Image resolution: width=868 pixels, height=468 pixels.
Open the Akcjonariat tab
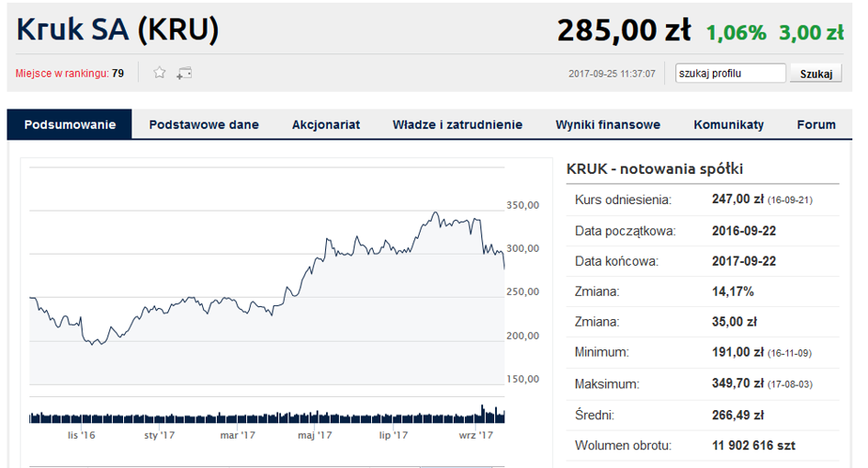pyautogui.click(x=326, y=125)
